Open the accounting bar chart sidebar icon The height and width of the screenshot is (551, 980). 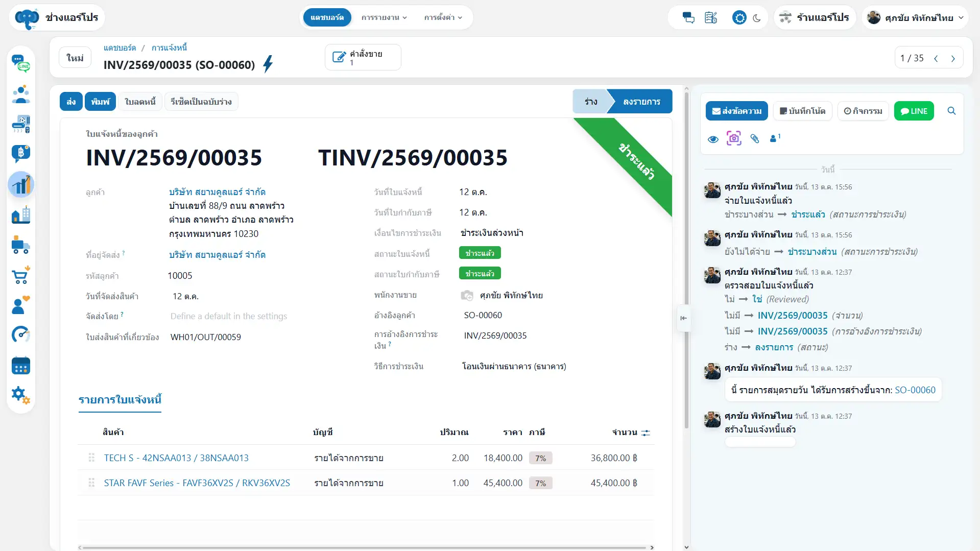(x=21, y=184)
